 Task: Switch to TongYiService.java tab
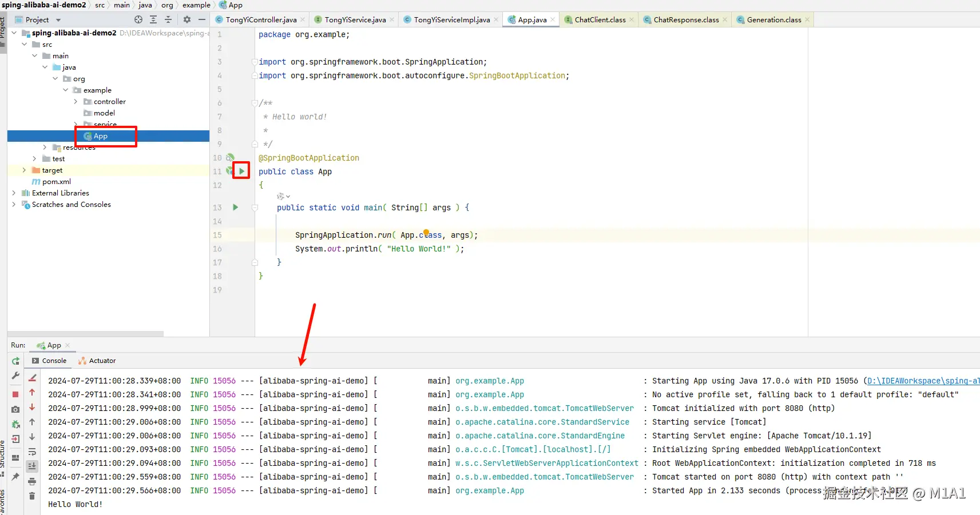[355, 19]
